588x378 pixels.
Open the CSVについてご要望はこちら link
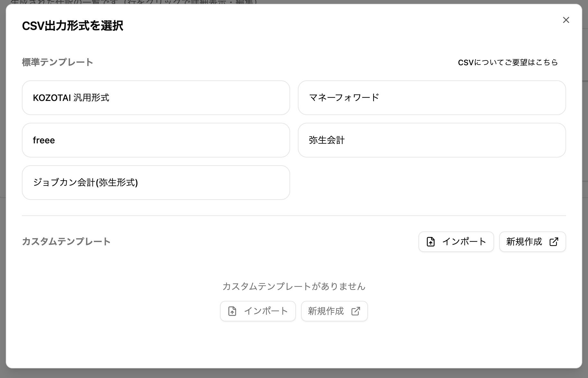coord(508,62)
